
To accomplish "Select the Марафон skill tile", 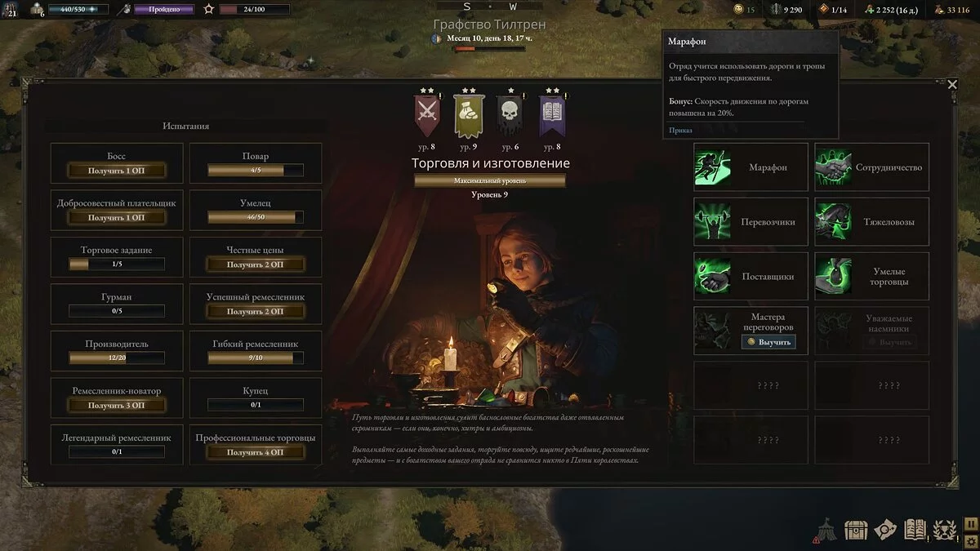I will 751,167.
